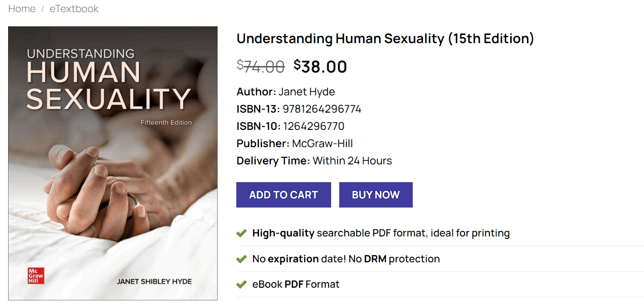Click the Buy Now button
The height and width of the screenshot is (308, 644).
tap(376, 194)
